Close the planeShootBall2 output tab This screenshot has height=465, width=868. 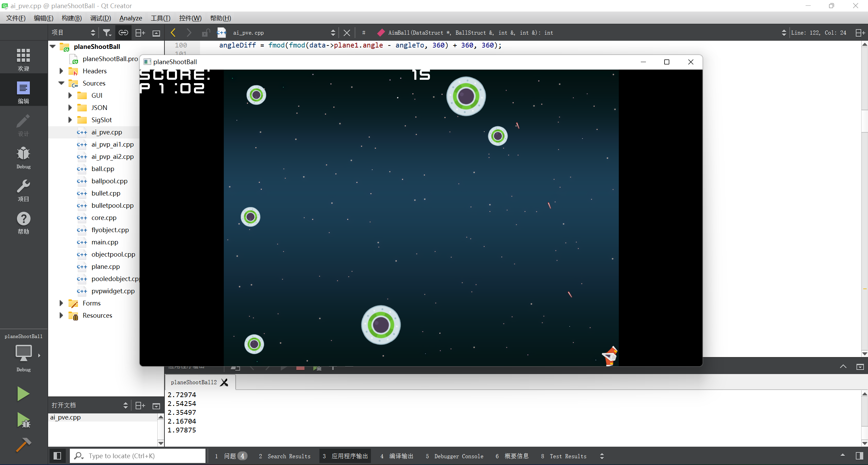tap(224, 382)
